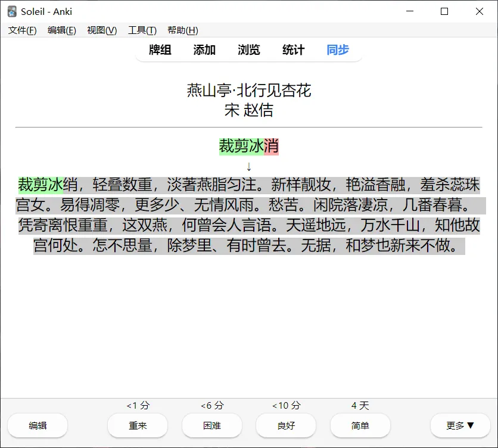This screenshot has width=498, height=448.
Task: Click the highlighted cloze text 裁剪冰消
Action: (248, 146)
